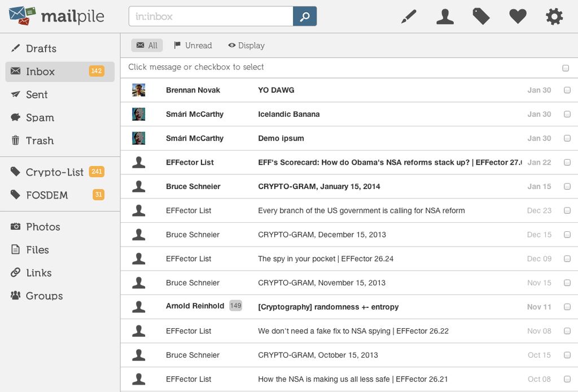
Task: Check the CRYPTO-GRAM January 15 message checkbox
Action: [567, 186]
